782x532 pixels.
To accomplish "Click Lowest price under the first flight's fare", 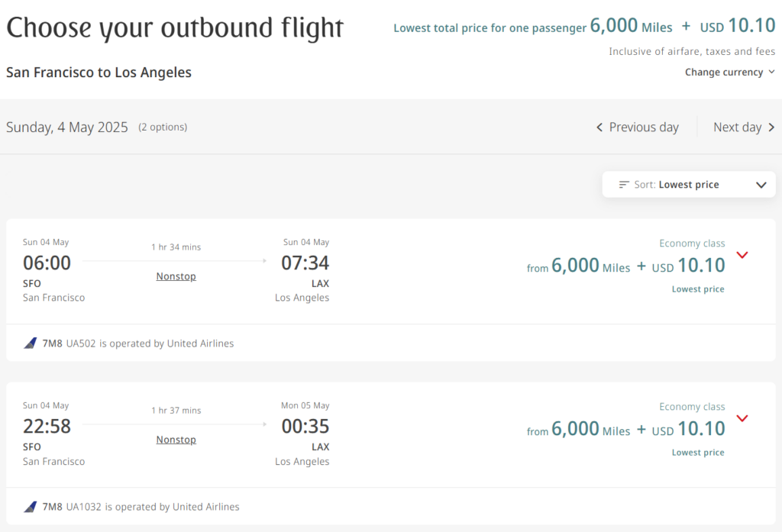I will tap(698, 289).
